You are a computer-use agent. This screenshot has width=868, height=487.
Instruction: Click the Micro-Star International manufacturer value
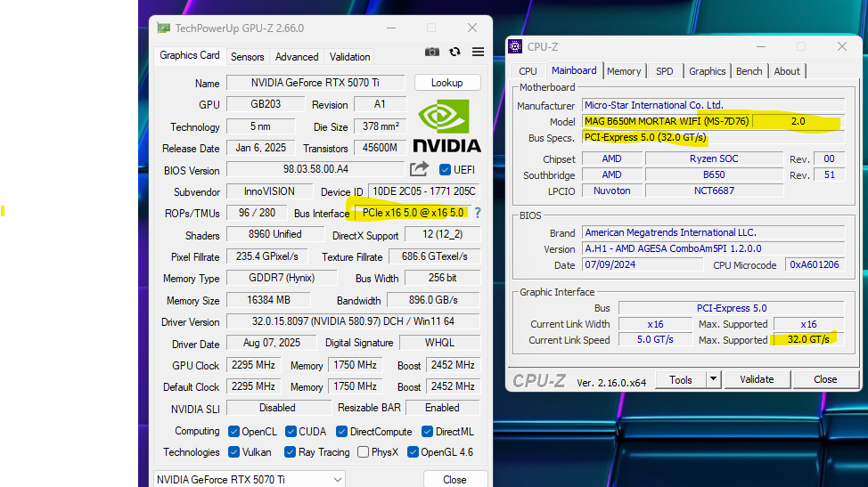click(714, 105)
